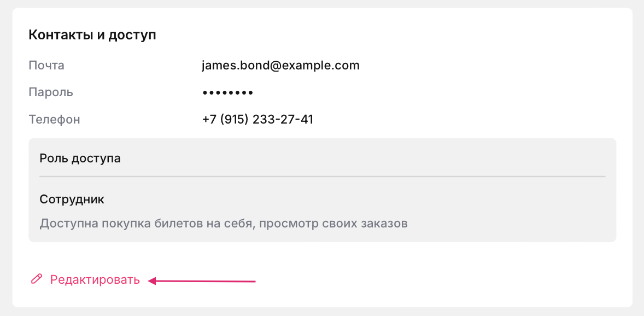The height and width of the screenshot is (316, 644).
Task: Select the phone number +7 (915) 233-27-41
Action: [257, 119]
